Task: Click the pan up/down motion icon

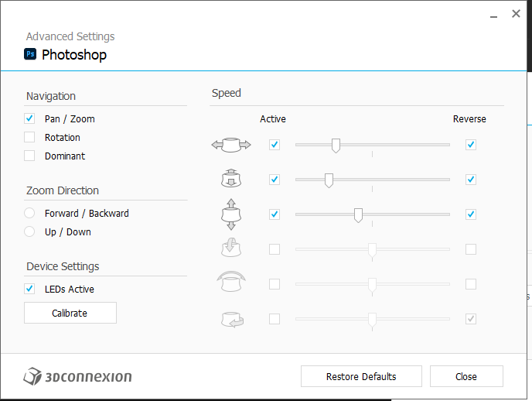Action: coord(231,214)
